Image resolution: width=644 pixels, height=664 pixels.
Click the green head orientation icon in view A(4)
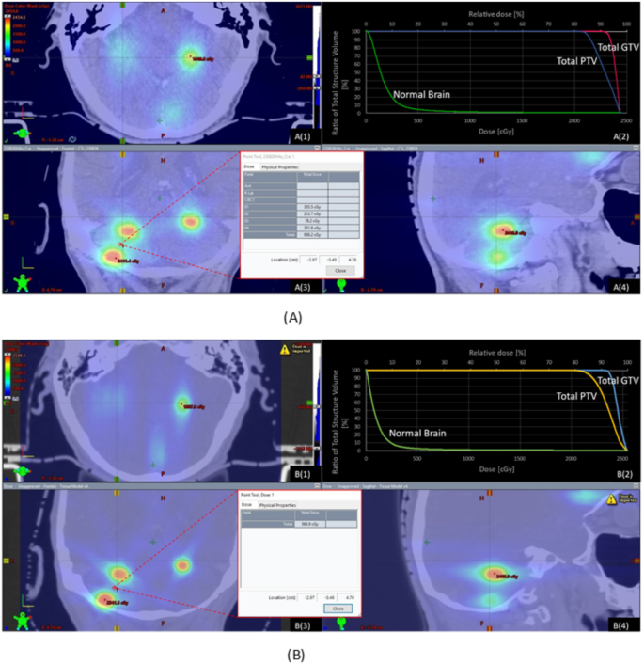click(x=341, y=285)
